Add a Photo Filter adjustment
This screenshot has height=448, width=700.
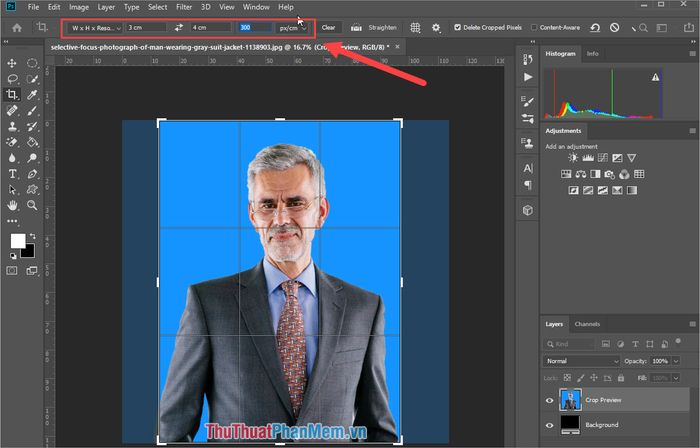[609, 174]
